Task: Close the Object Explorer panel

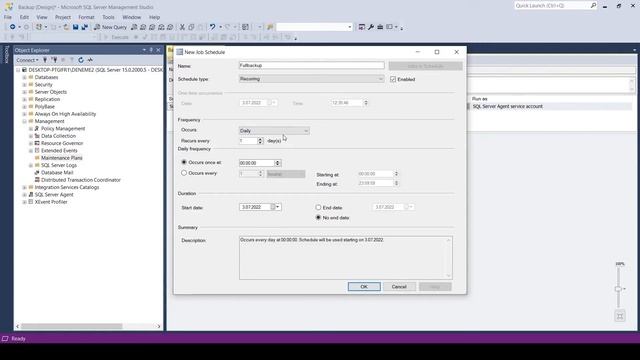Action: click(158, 50)
